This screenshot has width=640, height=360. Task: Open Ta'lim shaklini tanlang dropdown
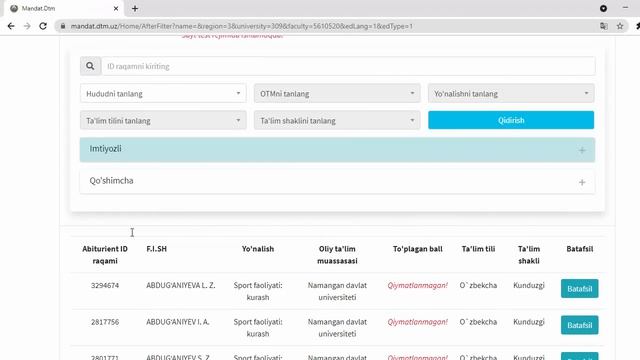[x=337, y=120]
